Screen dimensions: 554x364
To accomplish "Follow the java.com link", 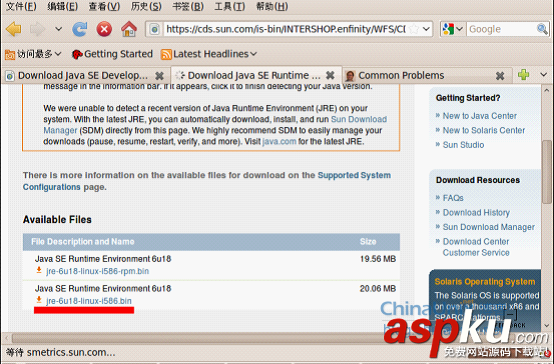I will coord(279,142).
